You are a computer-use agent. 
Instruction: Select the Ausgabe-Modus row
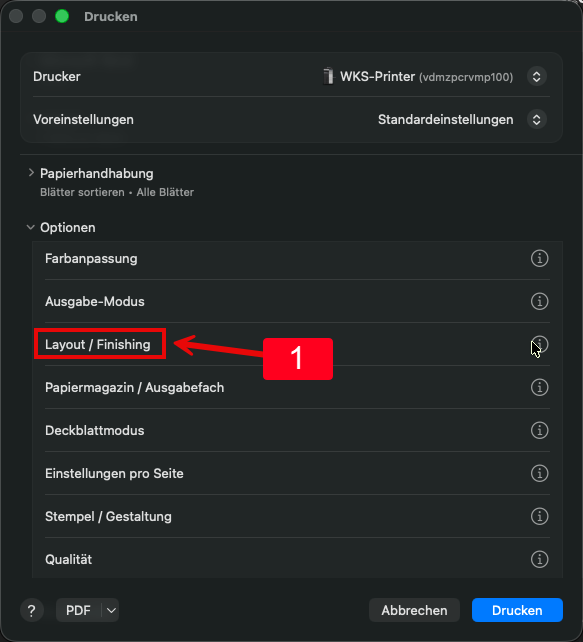pos(297,301)
